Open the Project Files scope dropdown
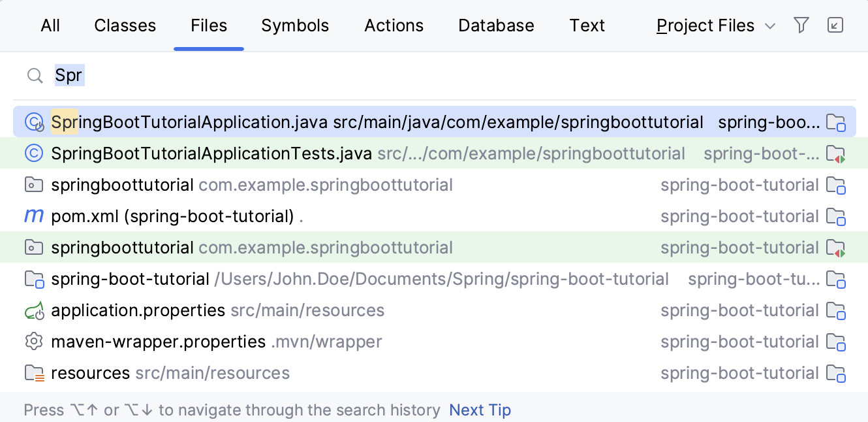The height and width of the screenshot is (422, 868). [x=705, y=25]
